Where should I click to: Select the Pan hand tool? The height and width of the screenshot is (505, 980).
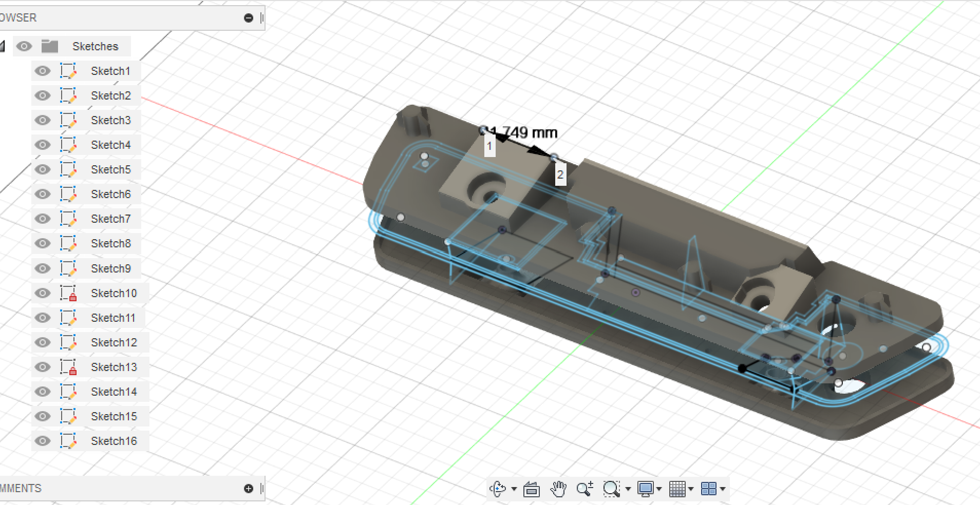(x=558, y=489)
